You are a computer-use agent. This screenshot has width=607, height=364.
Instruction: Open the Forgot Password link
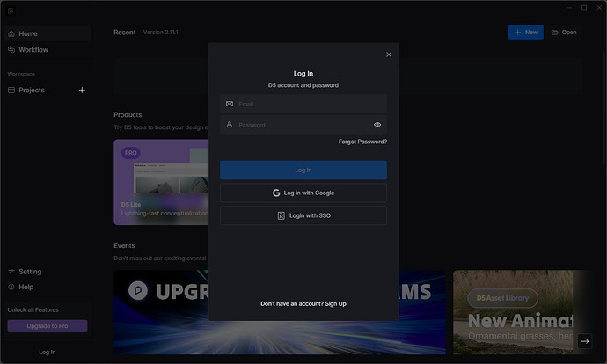coord(362,142)
